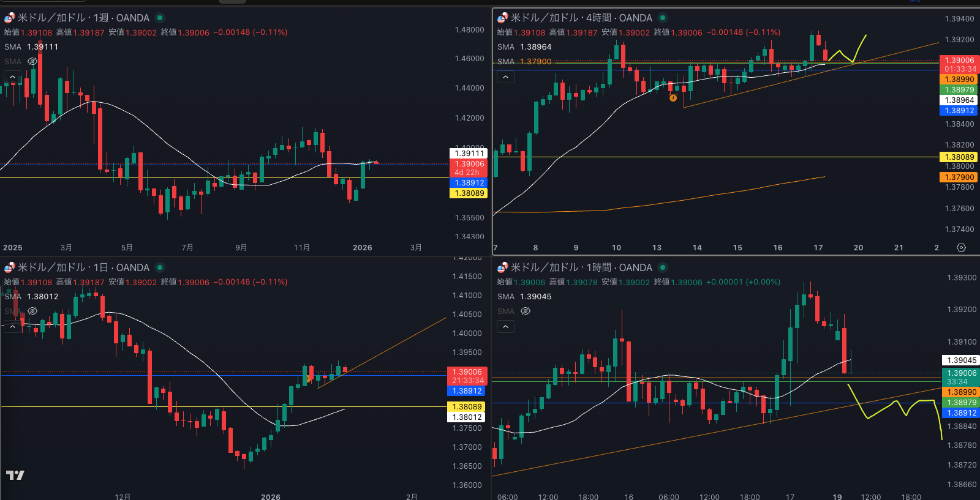Collapse the indicator legend on 4-hour chart
The image size is (980, 500).
point(505,77)
